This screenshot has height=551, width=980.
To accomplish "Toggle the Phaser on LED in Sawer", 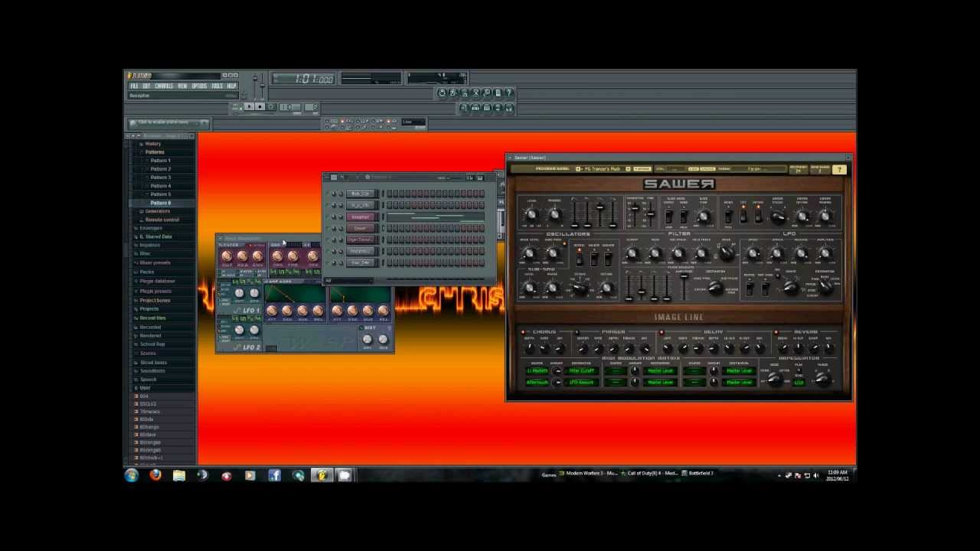I will pyautogui.click(x=577, y=332).
